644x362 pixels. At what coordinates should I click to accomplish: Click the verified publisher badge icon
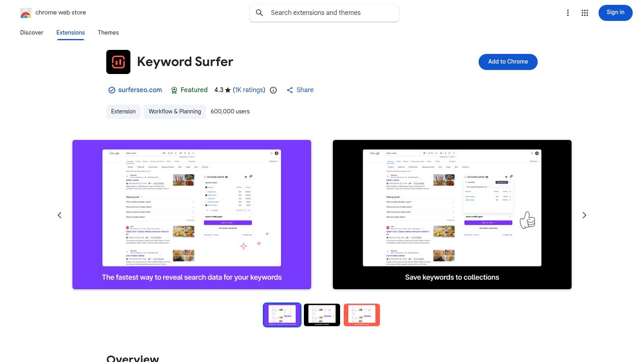point(111,90)
